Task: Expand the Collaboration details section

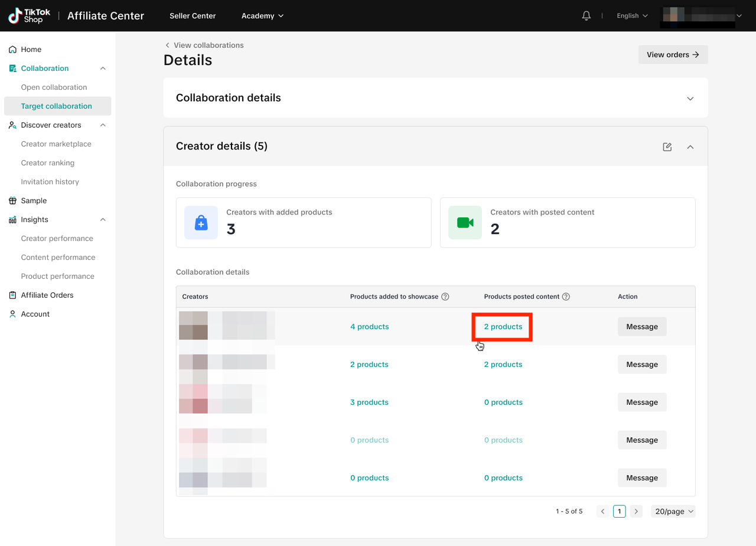Action: (x=690, y=98)
